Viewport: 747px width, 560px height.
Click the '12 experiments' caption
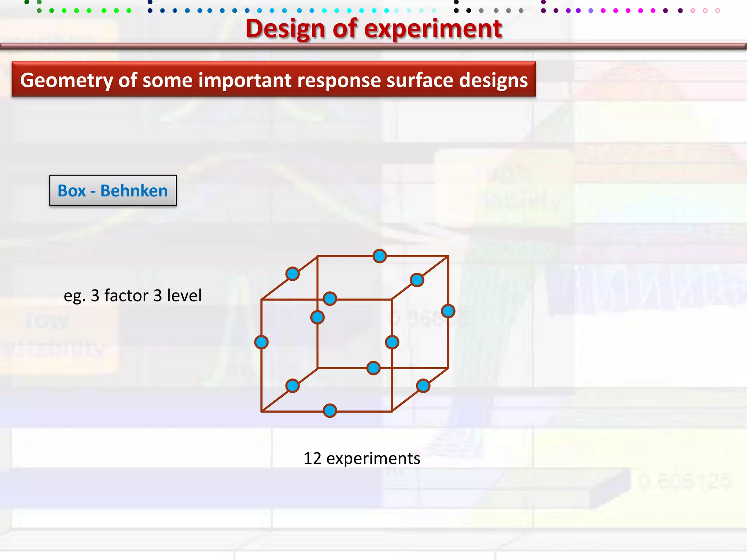(362, 458)
